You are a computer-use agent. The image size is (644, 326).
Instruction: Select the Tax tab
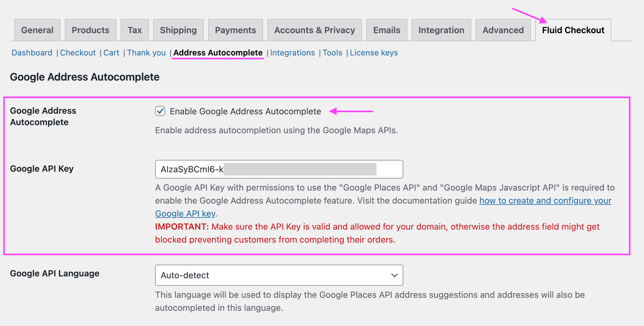(x=135, y=30)
